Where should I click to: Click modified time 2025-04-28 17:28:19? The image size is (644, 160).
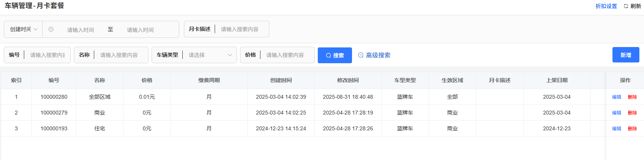[348, 113]
